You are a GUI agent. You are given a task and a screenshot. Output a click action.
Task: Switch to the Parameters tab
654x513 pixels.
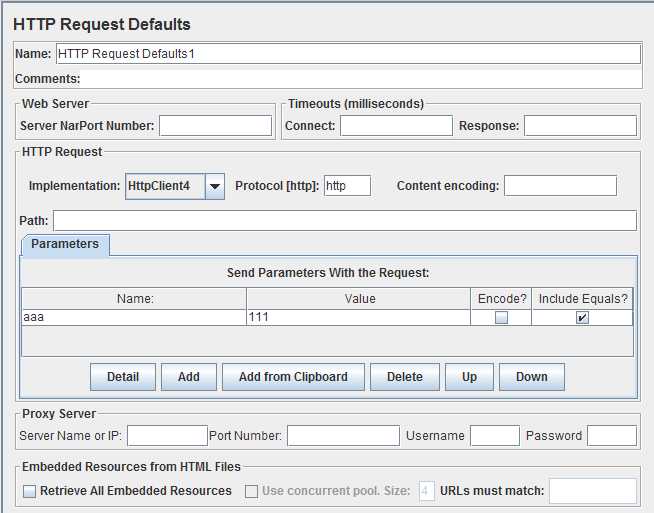click(65, 244)
